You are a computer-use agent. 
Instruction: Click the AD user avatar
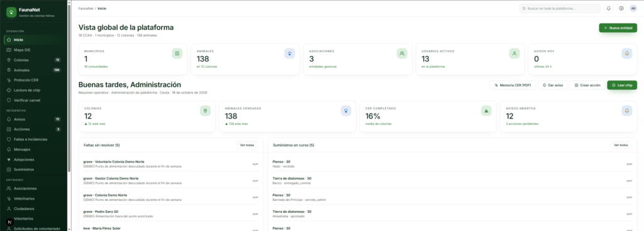(633, 8)
